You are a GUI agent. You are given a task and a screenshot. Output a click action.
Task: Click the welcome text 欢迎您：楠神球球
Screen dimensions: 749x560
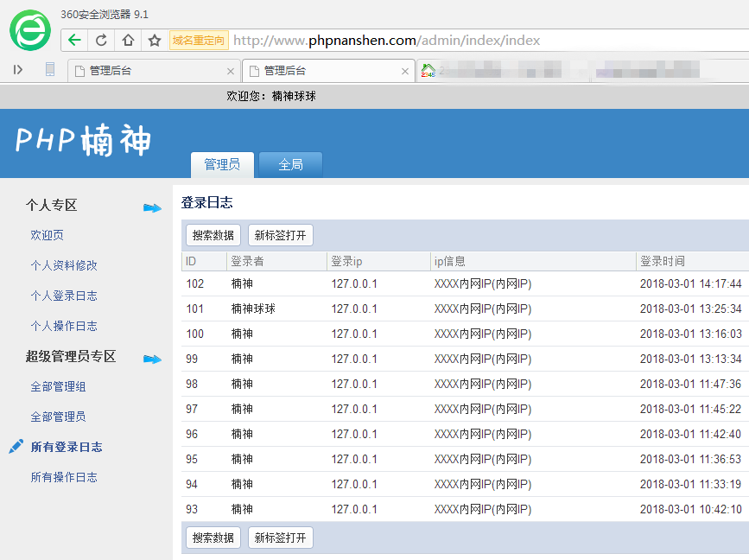point(271,96)
